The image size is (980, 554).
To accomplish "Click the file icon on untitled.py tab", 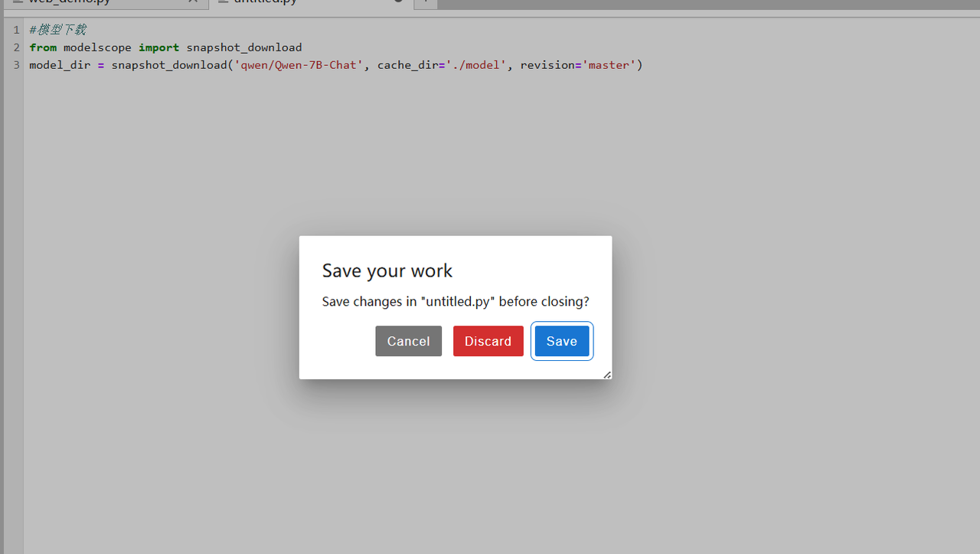I will coord(223,2).
